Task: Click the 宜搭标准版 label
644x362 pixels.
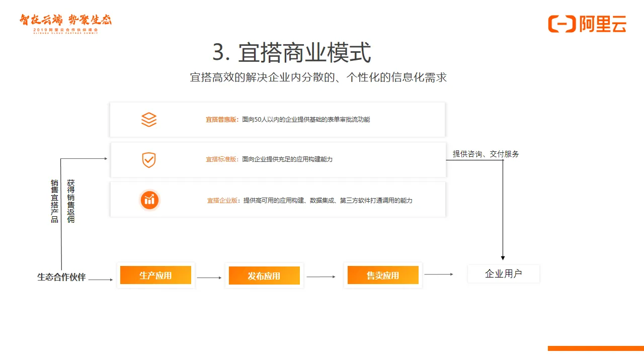Action: (222, 159)
